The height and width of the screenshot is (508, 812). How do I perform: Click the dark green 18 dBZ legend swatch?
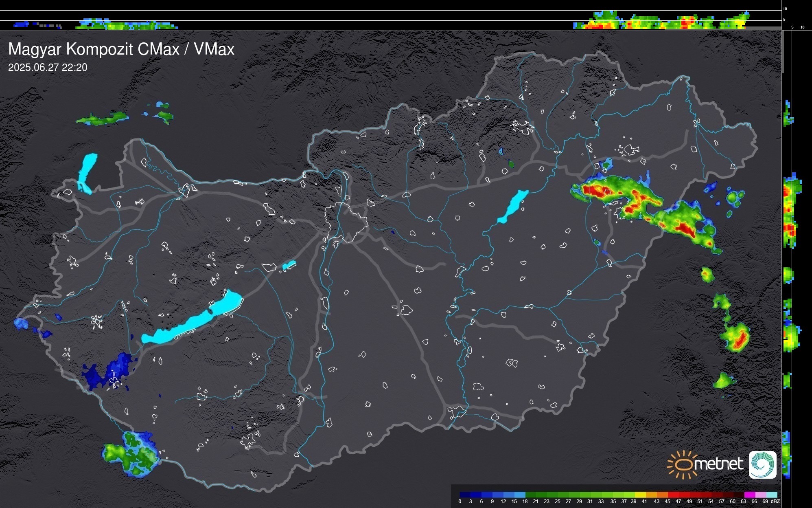(x=531, y=495)
